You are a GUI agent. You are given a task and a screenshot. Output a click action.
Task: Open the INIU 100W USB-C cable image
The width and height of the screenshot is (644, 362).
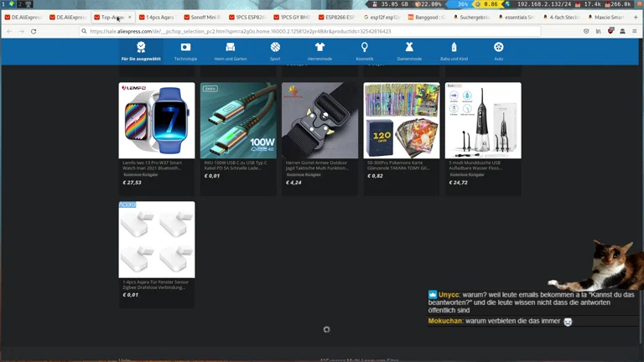[238, 121]
